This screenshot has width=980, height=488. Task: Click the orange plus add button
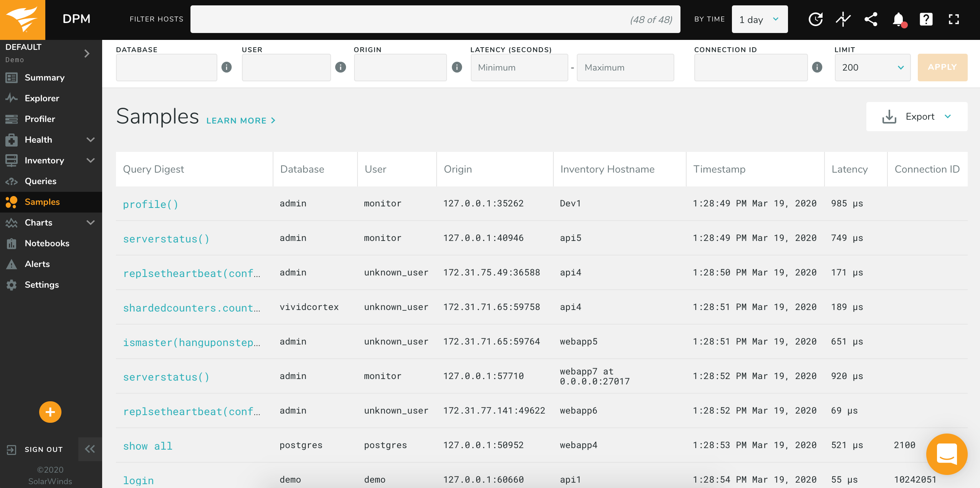[50, 412]
